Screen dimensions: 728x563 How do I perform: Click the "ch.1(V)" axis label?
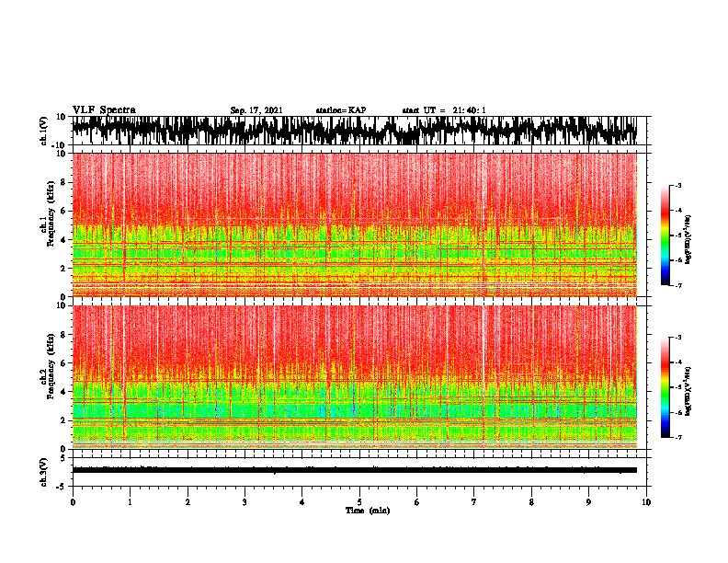tap(45, 131)
